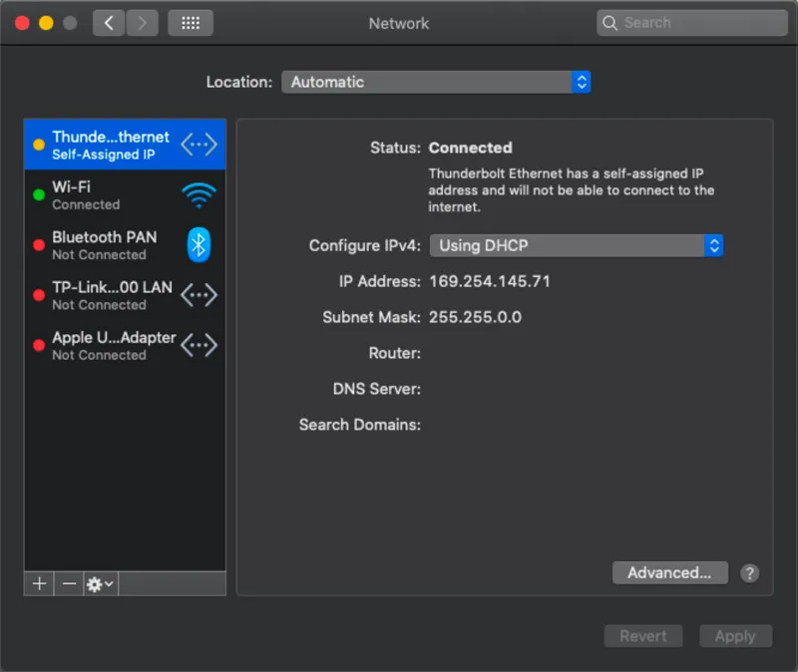The width and height of the screenshot is (798, 672).
Task: Select Wi-Fi service in sidebar
Action: click(x=125, y=194)
